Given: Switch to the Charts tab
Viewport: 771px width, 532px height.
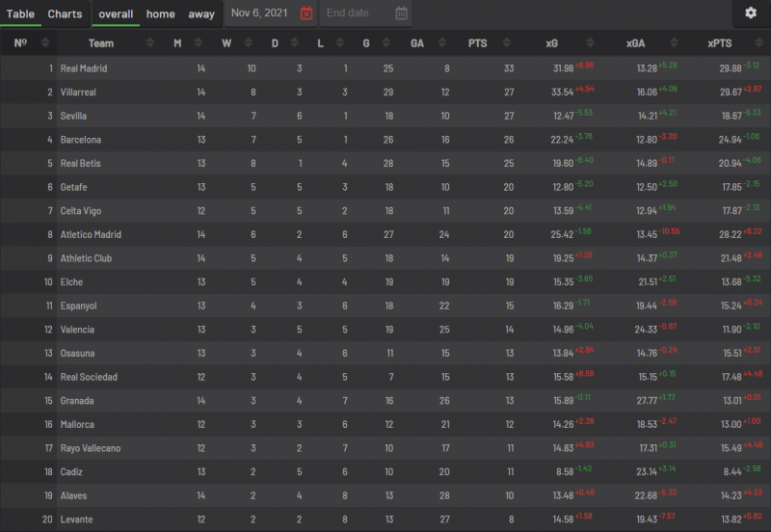Looking at the screenshot, I should coord(65,13).
